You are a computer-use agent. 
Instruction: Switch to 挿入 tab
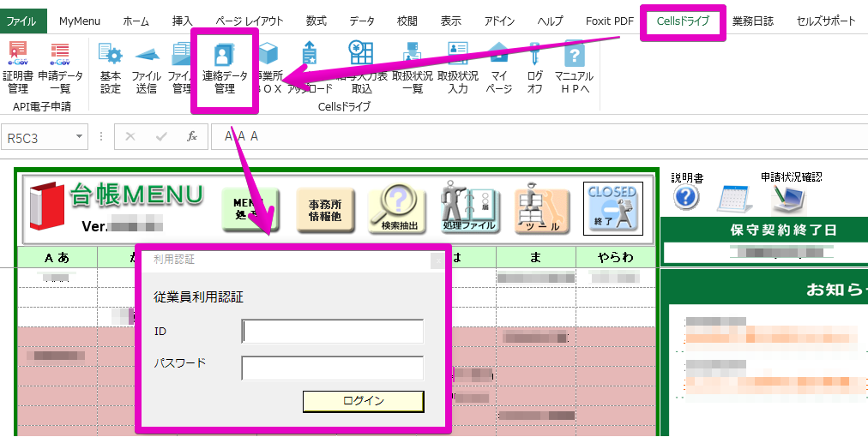(182, 21)
